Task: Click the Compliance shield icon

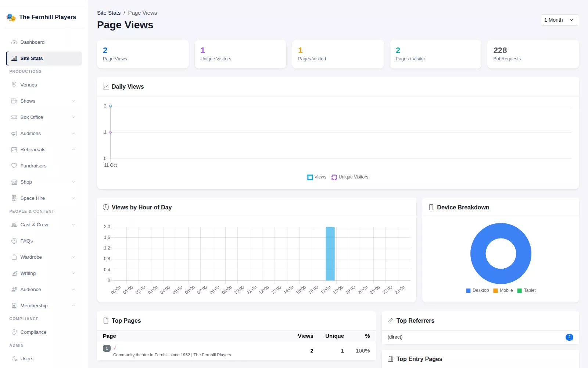Action: click(x=14, y=332)
